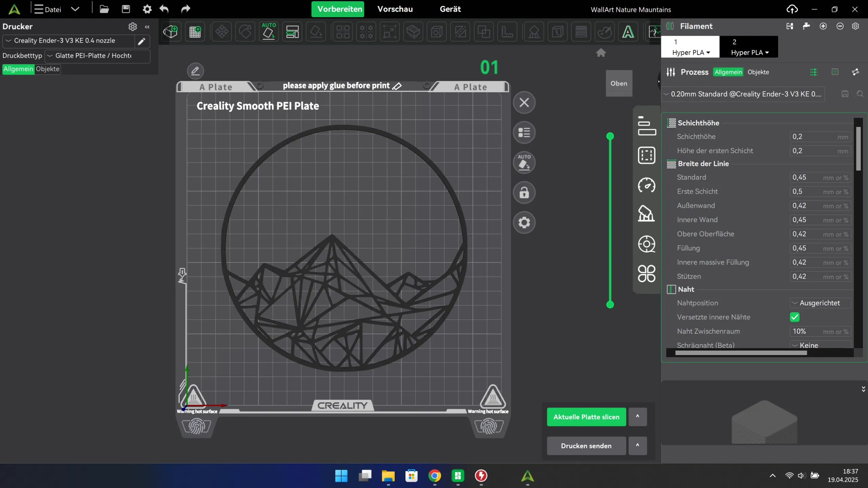Open the speed gauge settings sidebar icon
The height and width of the screenshot is (488, 868).
click(647, 185)
